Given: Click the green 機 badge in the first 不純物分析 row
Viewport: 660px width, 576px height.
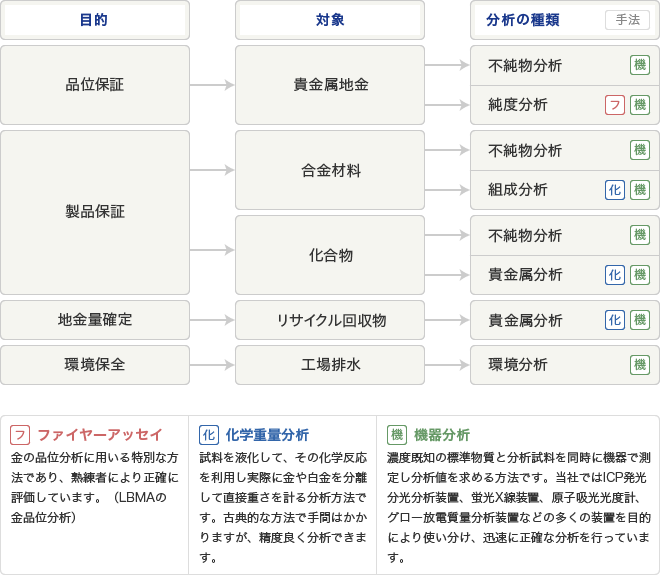Looking at the screenshot, I should 640,65.
